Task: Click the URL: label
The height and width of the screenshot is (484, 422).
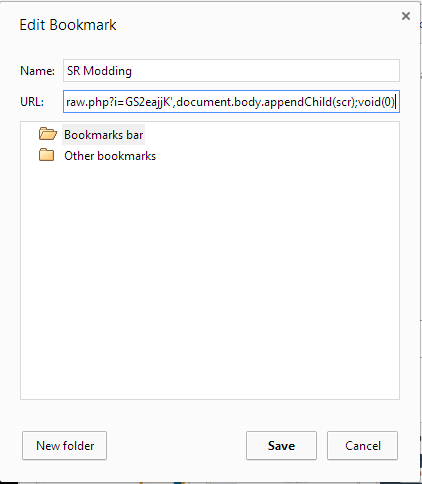Action: point(32,102)
